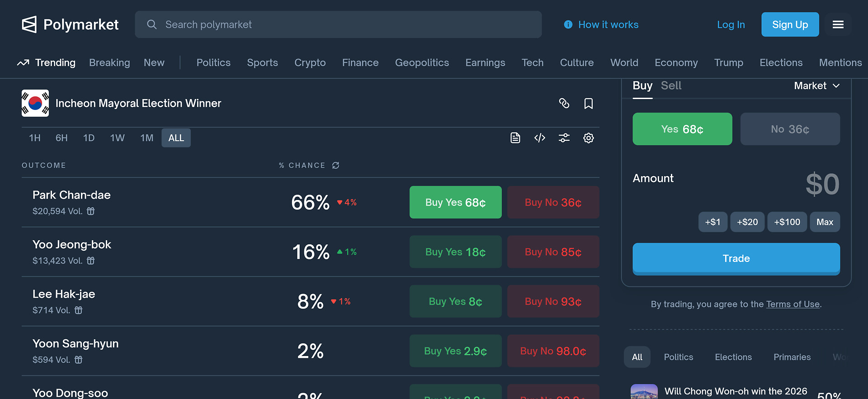
Task: Focus the Search polymarket field
Action: click(338, 24)
